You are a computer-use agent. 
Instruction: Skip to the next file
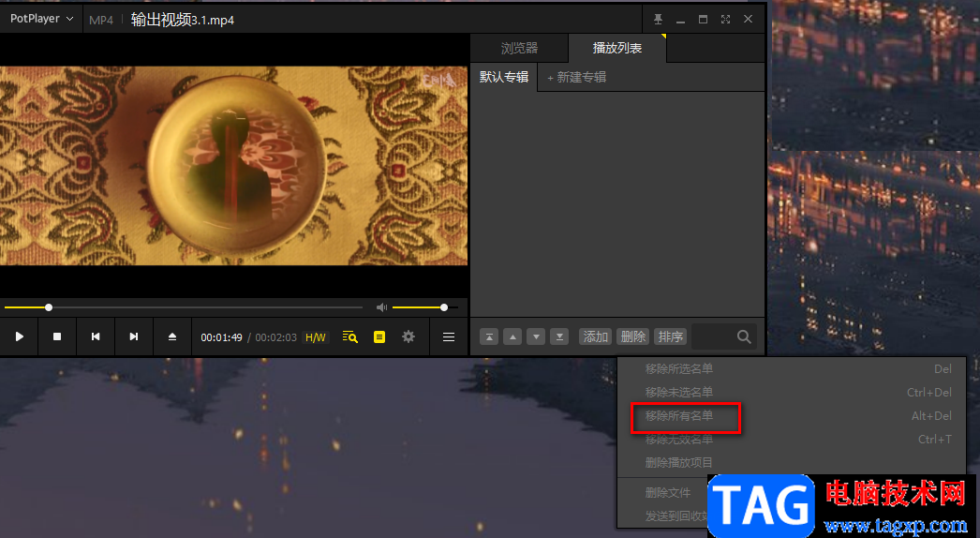coord(134,336)
